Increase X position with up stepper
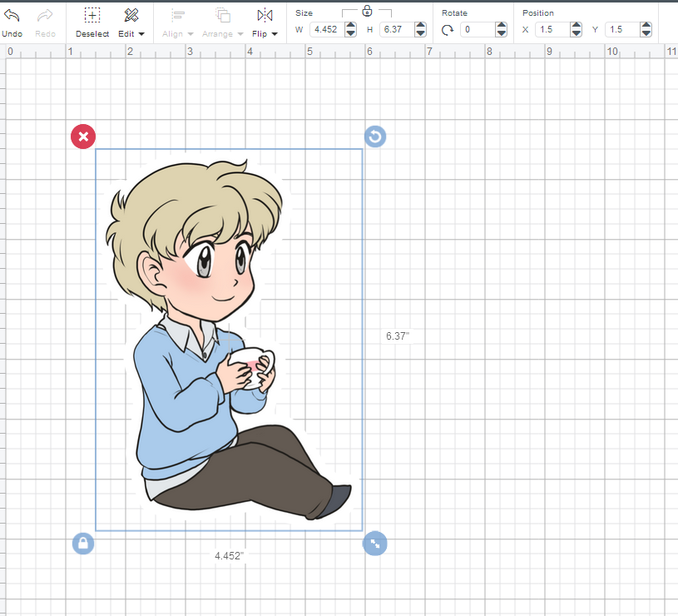The height and width of the screenshot is (616, 678). tap(576, 26)
